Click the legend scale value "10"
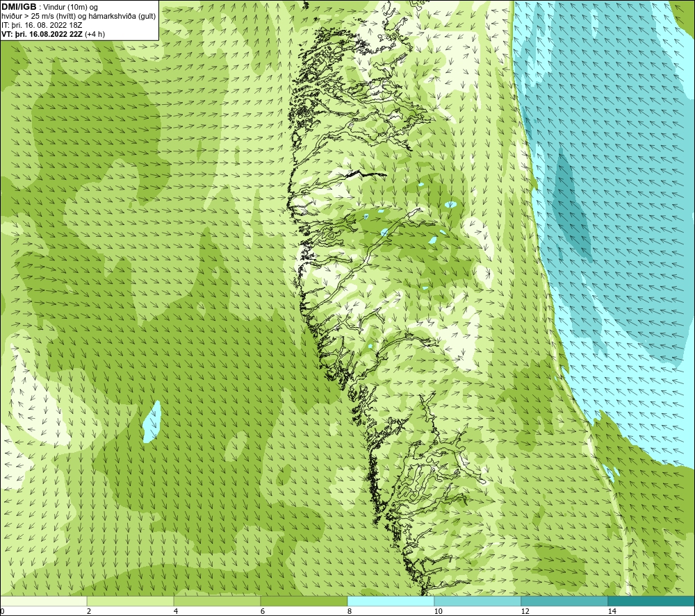This screenshot has width=695, height=616. click(x=438, y=611)
